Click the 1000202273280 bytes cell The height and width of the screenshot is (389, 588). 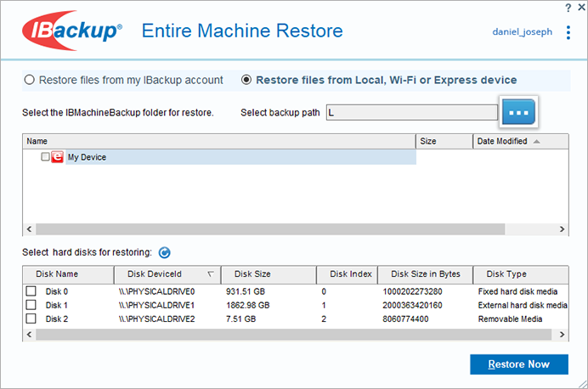pos(412,291)
